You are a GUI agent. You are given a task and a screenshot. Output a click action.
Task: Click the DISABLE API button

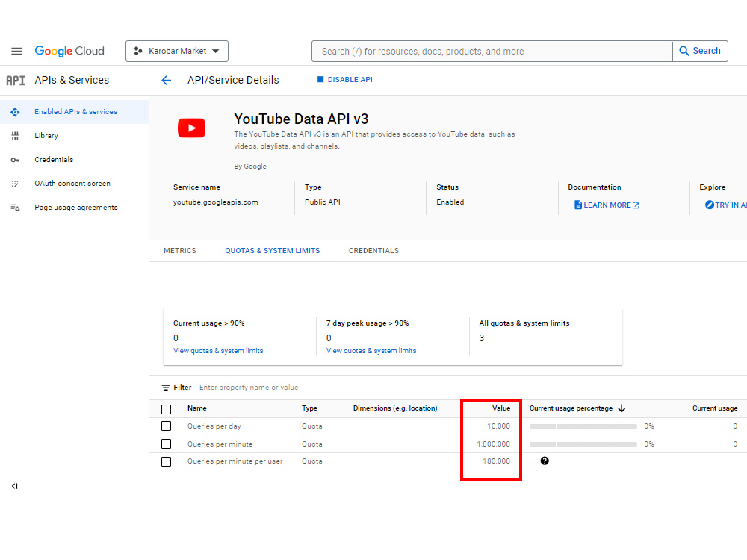click(x=344, y=79)
